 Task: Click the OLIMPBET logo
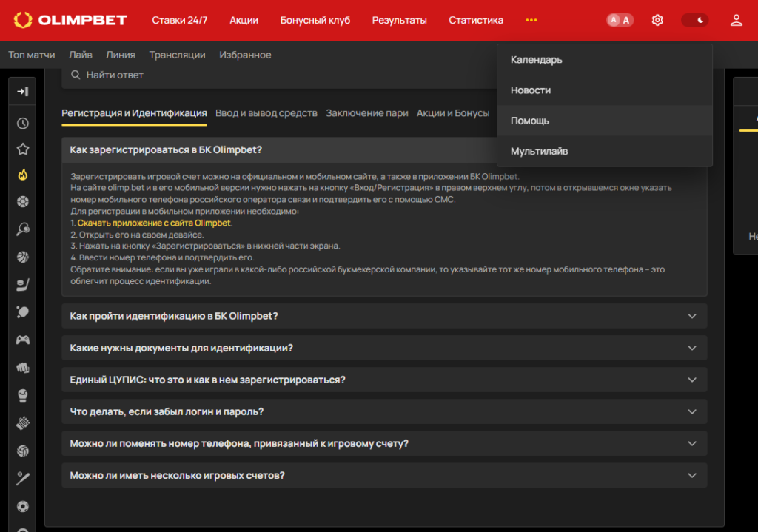pos(70,20)
